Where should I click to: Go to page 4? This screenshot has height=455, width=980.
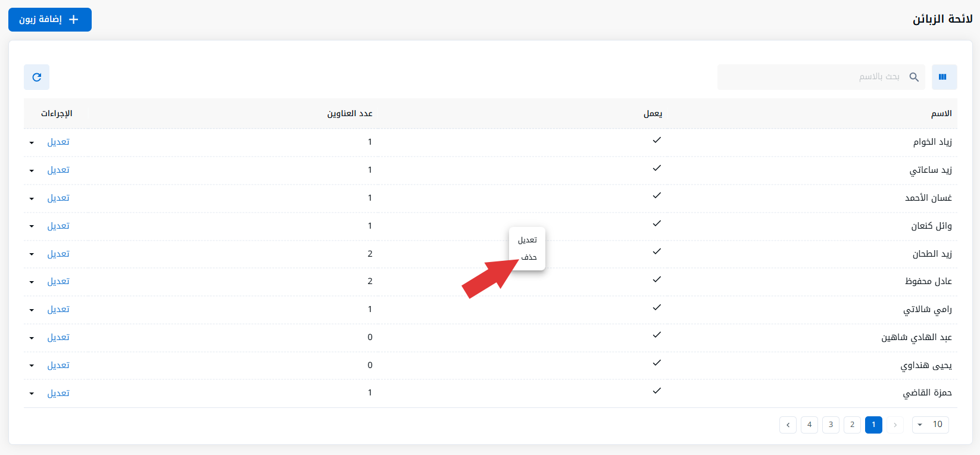[809, 425]
